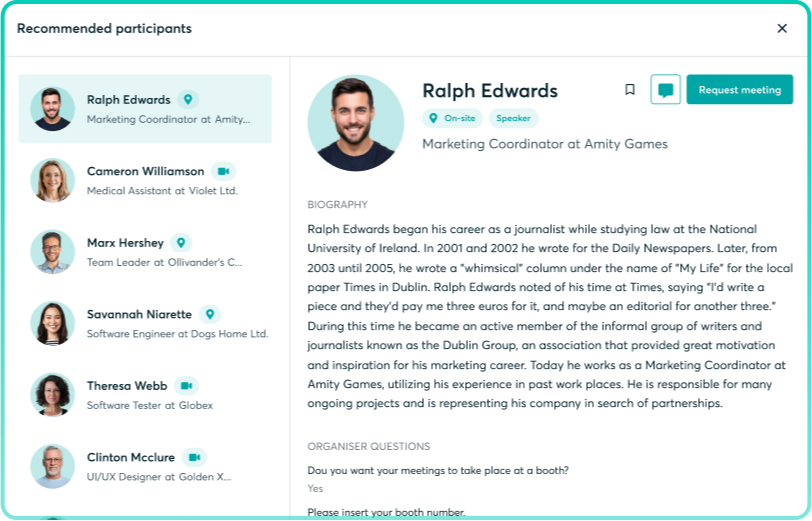Bookmark Ralph Edwards' profile
The height and width of the screenshot is (521, 812).
click(630, 90)
